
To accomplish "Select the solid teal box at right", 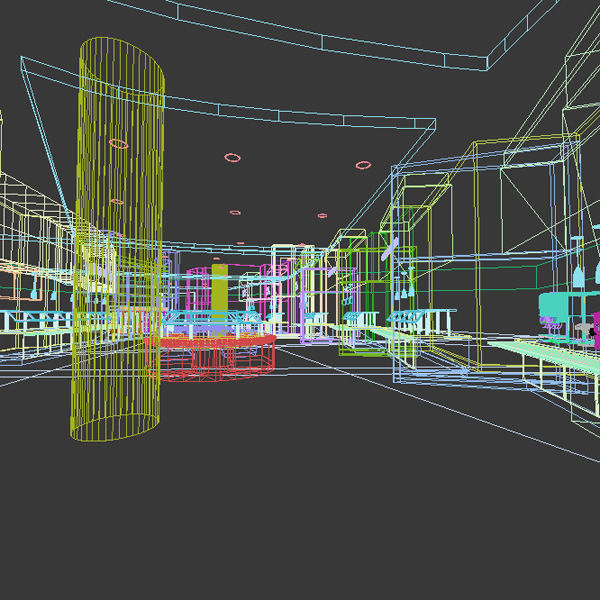I will pos(553,307).
